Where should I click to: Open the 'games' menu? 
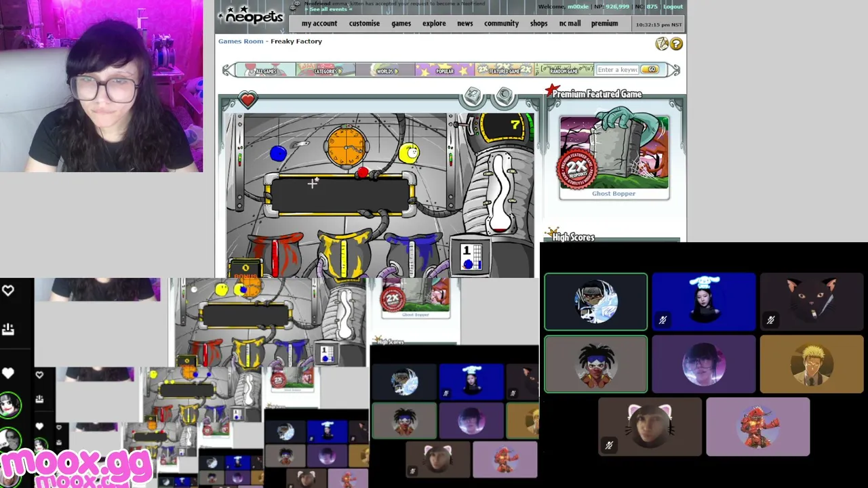coord(401,24)
